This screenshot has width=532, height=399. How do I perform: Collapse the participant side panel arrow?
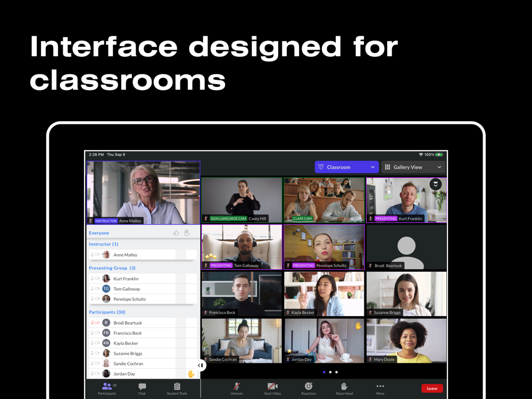pos(201,365)
